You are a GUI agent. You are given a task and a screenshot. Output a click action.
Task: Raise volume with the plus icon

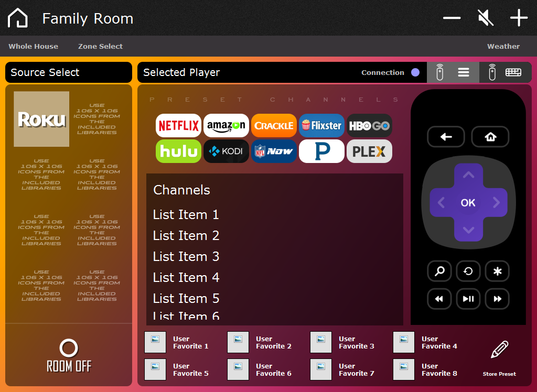click(519, 18)
